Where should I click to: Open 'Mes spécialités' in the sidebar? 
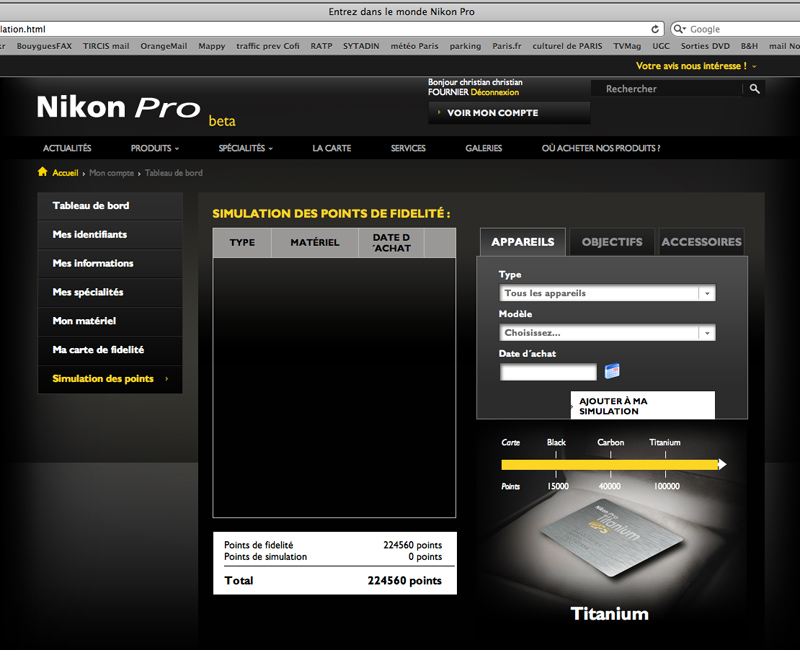110,292
